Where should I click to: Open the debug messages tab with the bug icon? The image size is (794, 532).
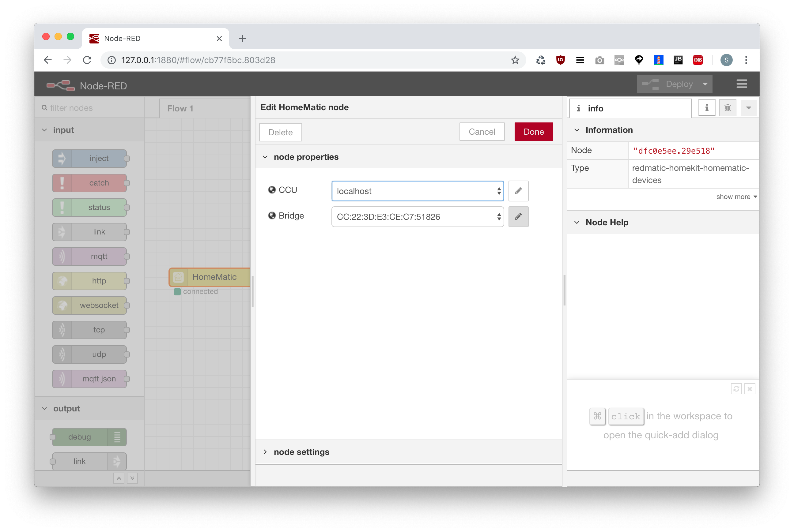(728, 108)
